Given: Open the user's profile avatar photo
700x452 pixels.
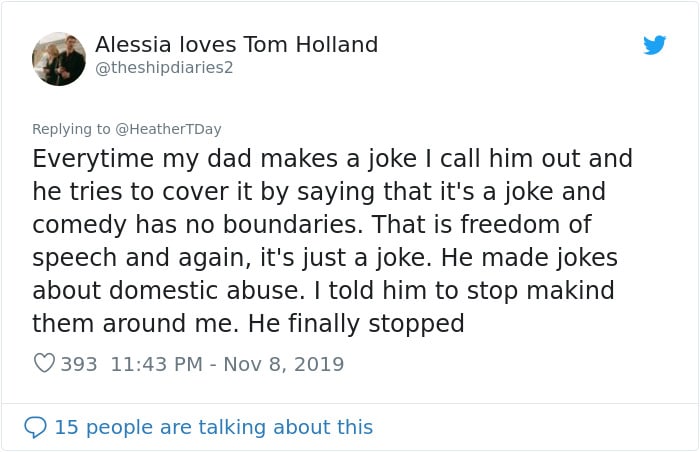Looking at the screenshot, I should (59, 59).
